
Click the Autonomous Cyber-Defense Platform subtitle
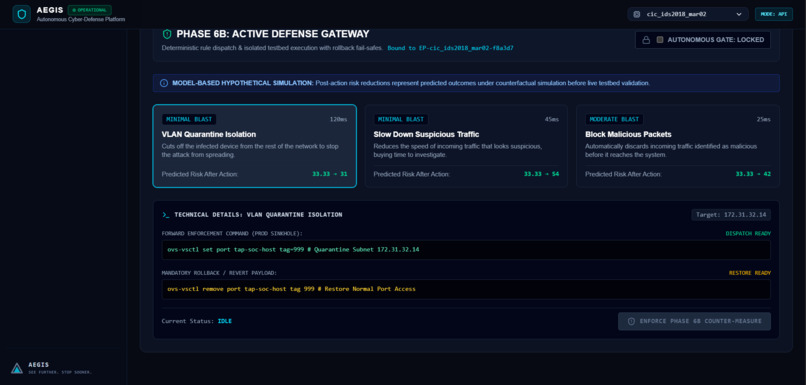(x=81, y=20)
